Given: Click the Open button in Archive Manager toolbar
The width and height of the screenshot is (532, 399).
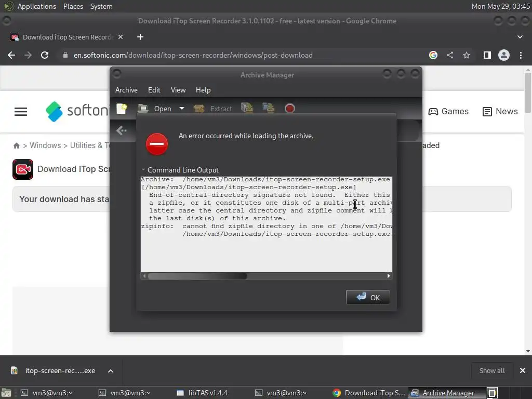Looking at the screenshot, I should [x=155, y=109].
